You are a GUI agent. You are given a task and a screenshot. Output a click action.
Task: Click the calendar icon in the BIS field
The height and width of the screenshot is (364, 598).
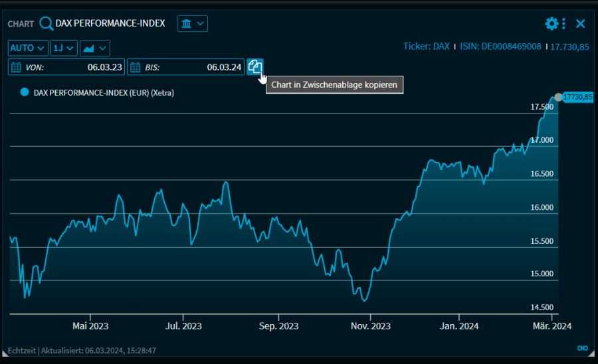[136, 67]
